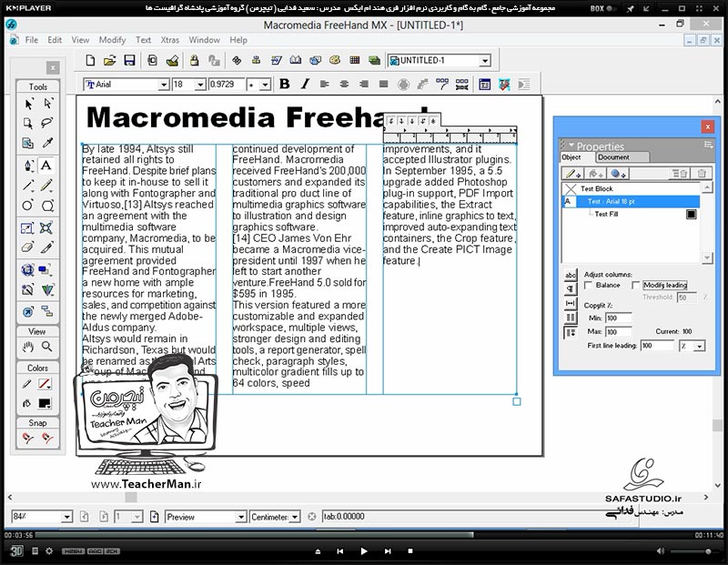Image resolution: width=728 pixels, height=565 pixels.
Task: Toggle Italic text formatting
Action: click(x=305, y=84)
